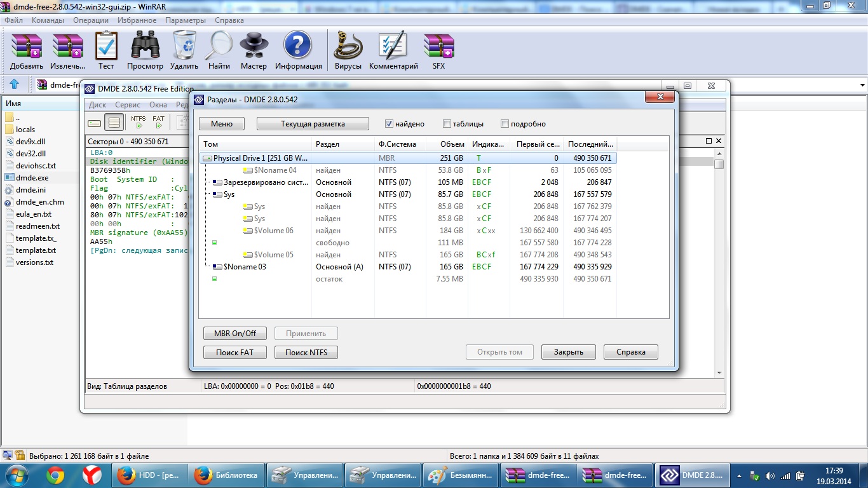Select the Зарезервировано сист... partition row
868x488 pixels.
coord(408,182)
